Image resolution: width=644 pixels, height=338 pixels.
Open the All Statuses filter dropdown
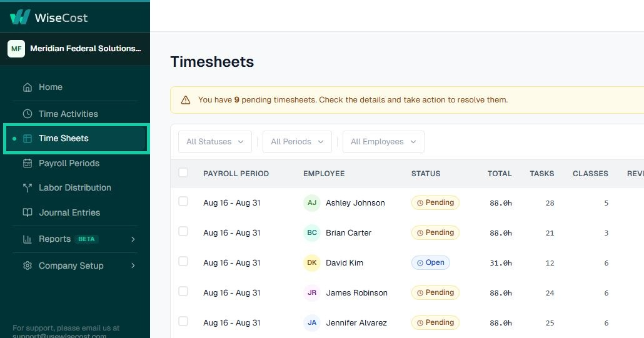(x=215, y=142)
